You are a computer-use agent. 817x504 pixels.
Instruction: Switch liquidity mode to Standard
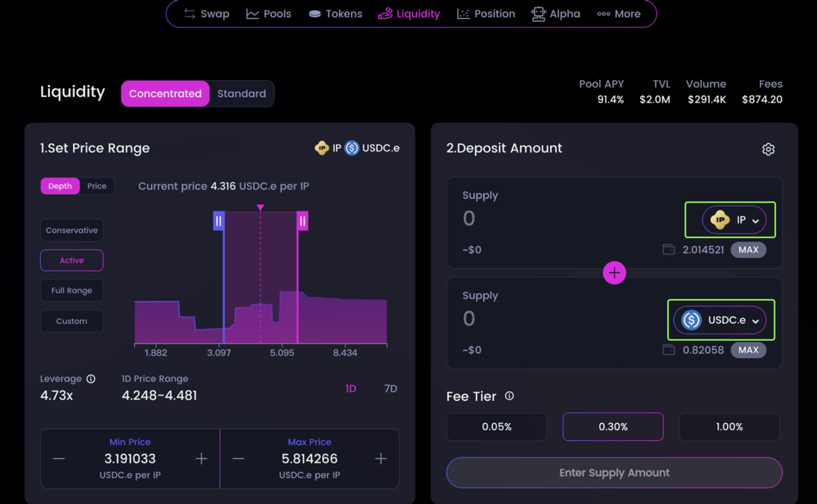point(242,93)
